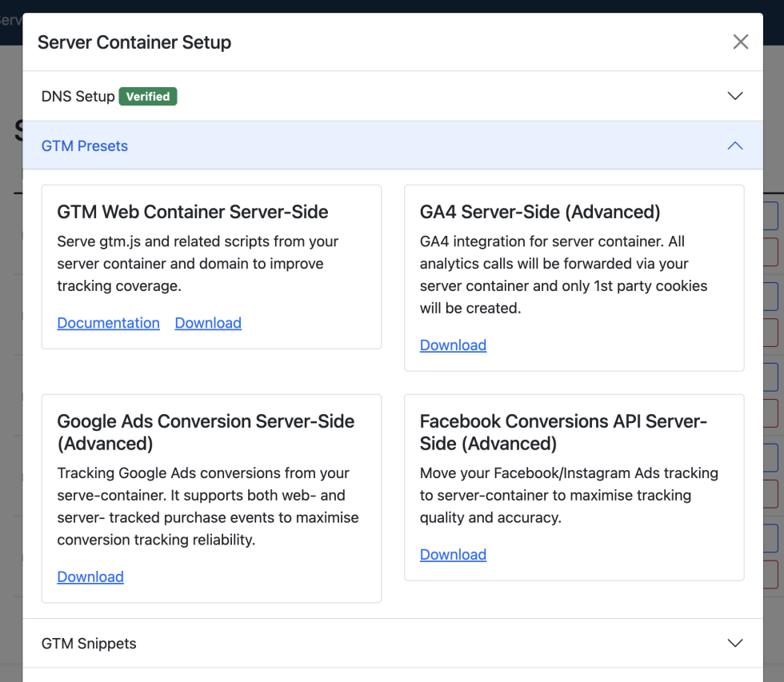Download the Google Ads Conversion preset

pos(90,576)
